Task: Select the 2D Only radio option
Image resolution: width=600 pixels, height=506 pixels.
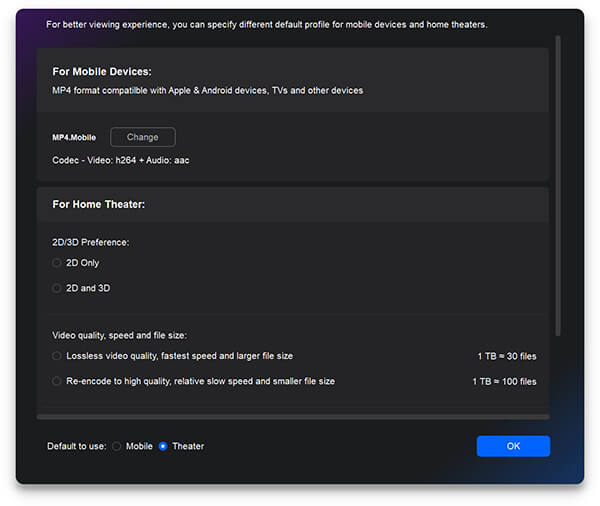Action: coord(57,263)
